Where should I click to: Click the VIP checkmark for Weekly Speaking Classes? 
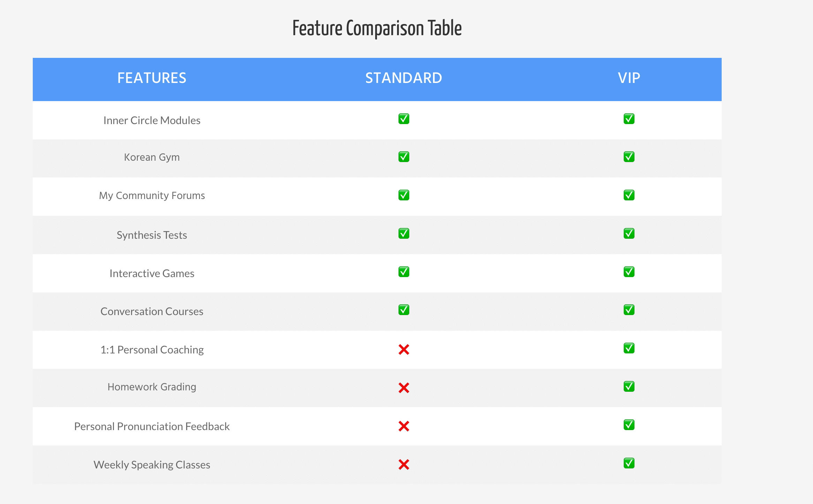pos(629,463)
